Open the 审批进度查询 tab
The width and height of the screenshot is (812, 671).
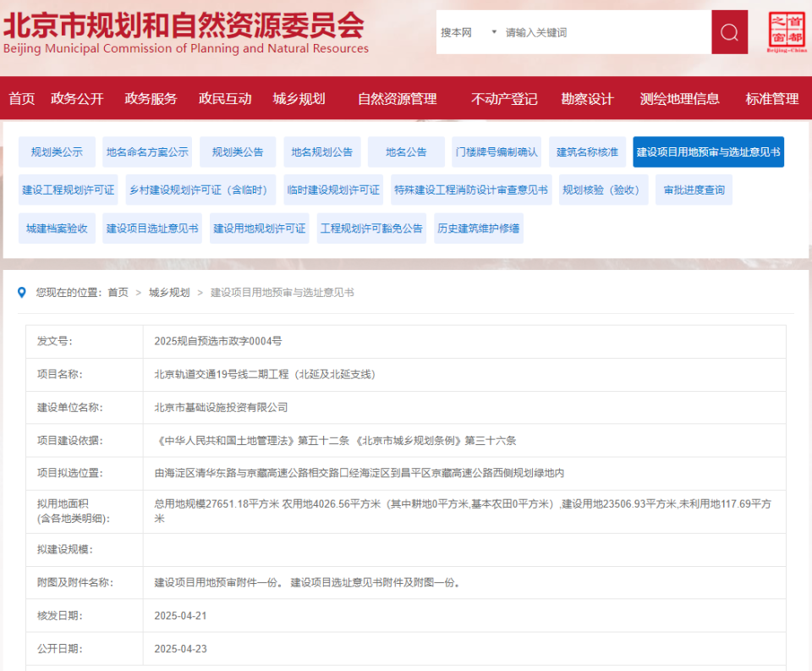coord(694,190)
